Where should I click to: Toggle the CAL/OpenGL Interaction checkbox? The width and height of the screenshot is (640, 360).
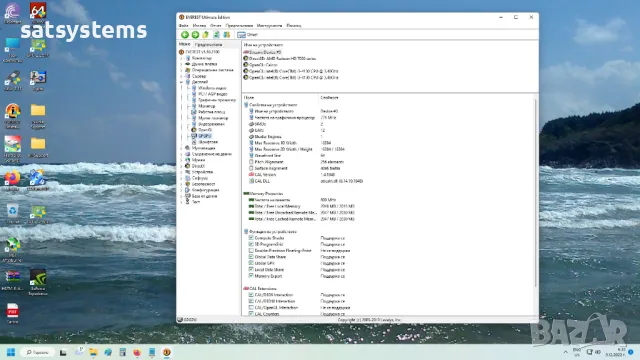[x=251, y=307]
